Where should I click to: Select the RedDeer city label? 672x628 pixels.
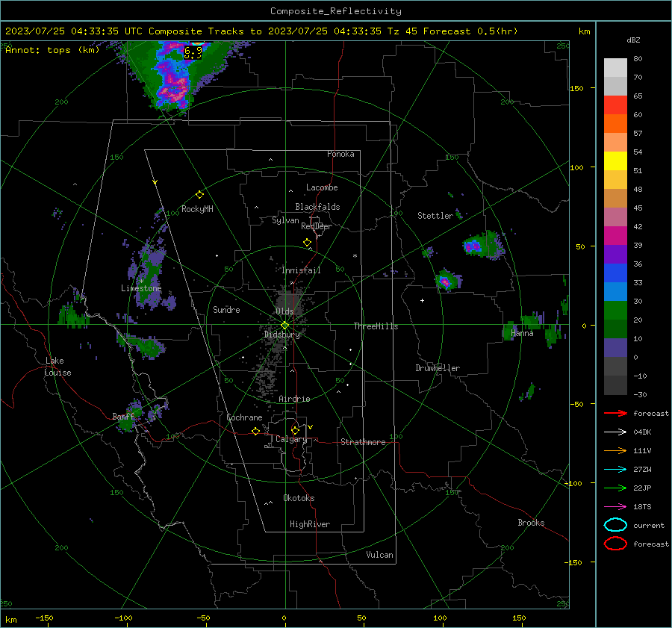coord(317,226)
